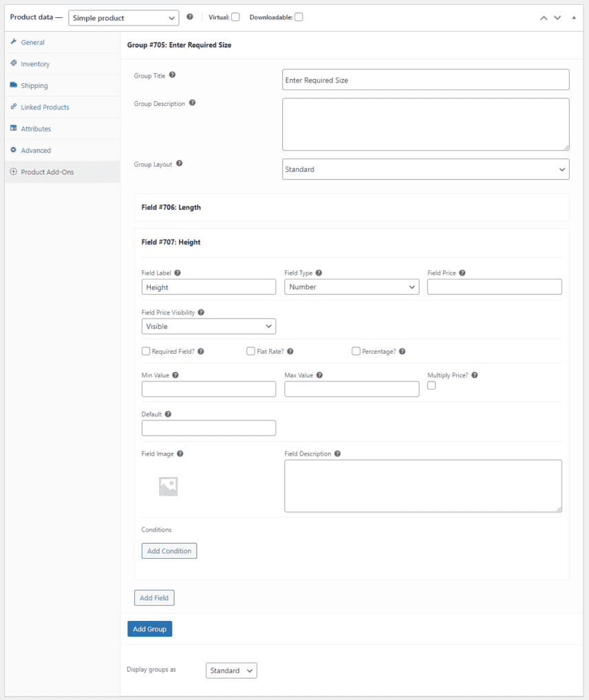Mark the Height field as Required
The height and width of the screenshot is (700, 589).
click(x=145, y=351)
